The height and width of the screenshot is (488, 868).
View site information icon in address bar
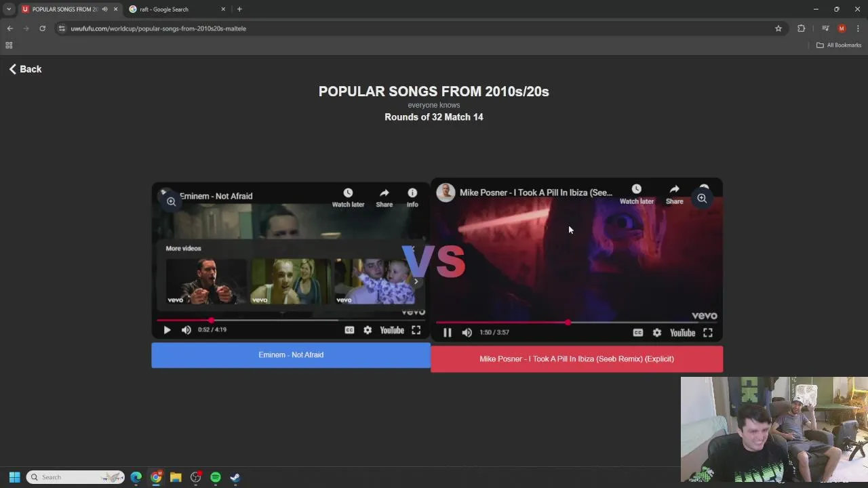pyautogui.click(x=62, y=28)
